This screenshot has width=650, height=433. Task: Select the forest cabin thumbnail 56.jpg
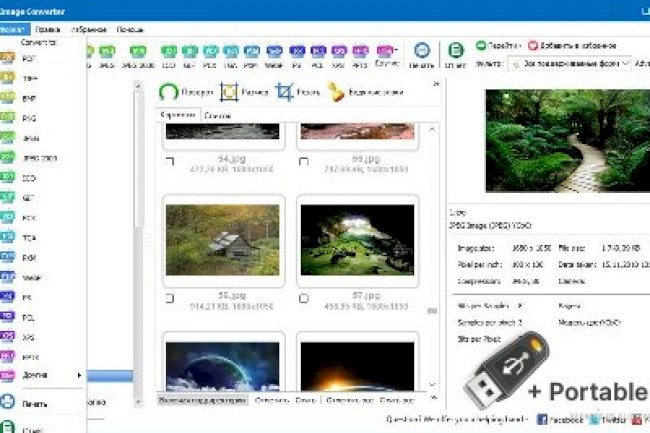point(223,240)
